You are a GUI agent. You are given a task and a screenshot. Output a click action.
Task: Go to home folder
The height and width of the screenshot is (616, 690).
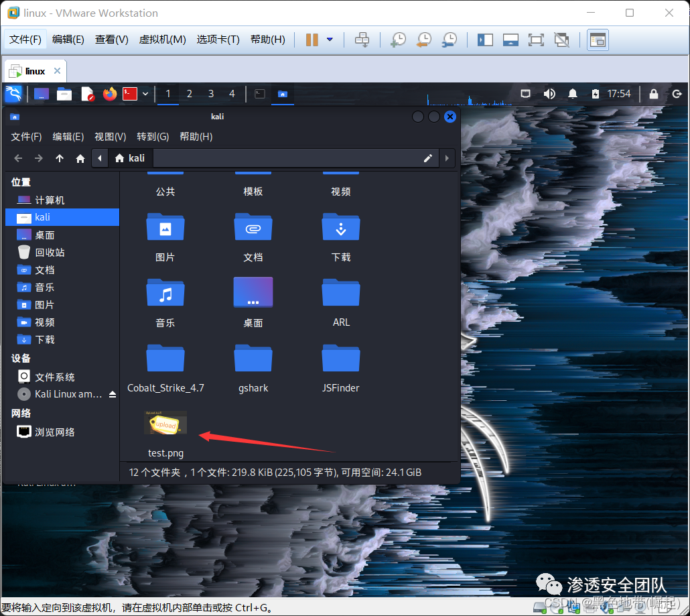coord(80,158)
